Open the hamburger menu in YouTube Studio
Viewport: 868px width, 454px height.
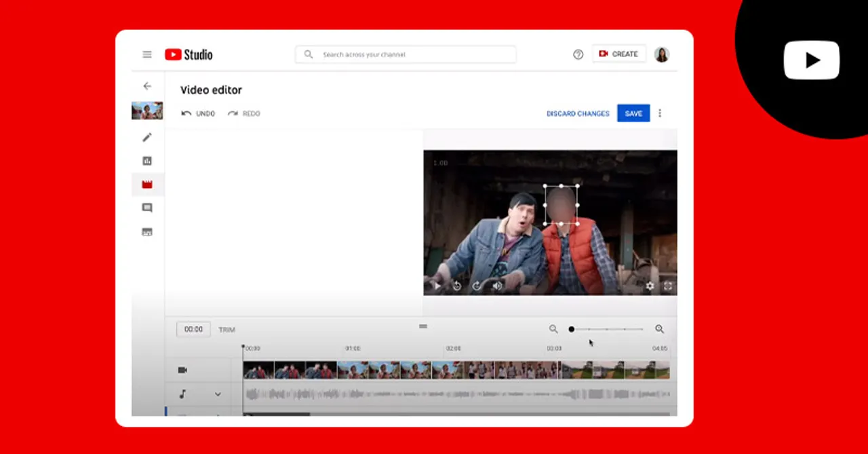[147, 54]
